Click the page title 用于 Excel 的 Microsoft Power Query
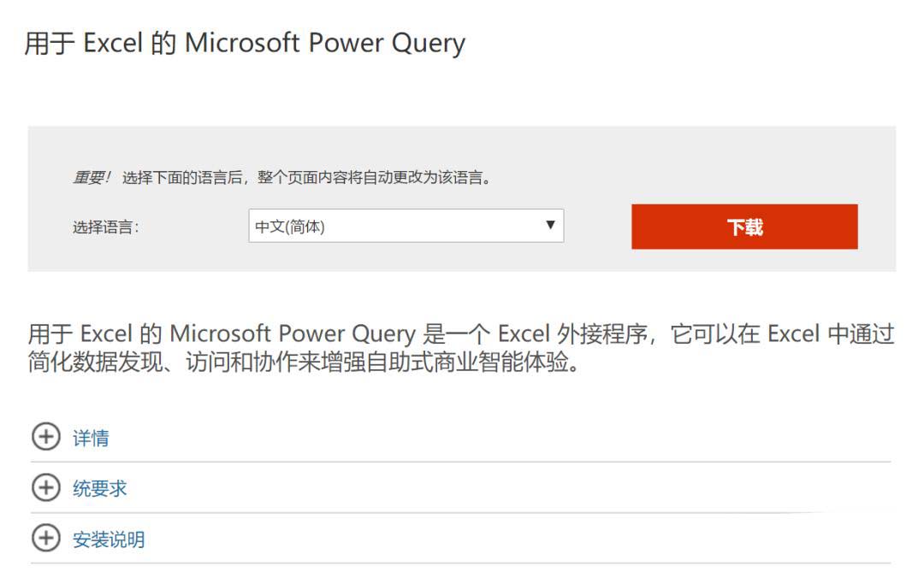 pos(245,44)
